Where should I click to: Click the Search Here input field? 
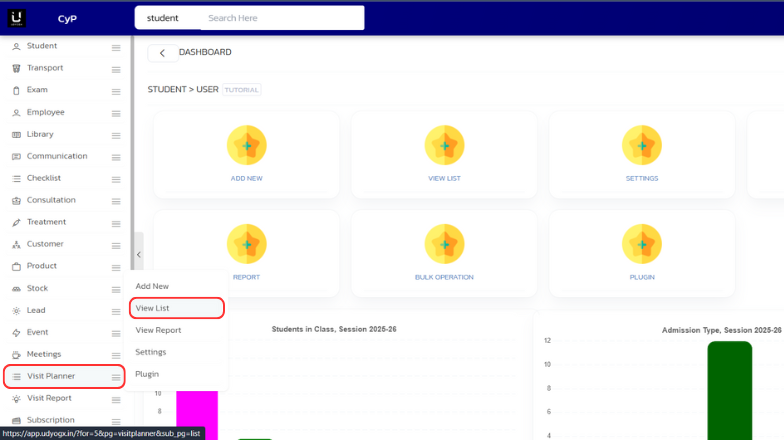[280, 18]
